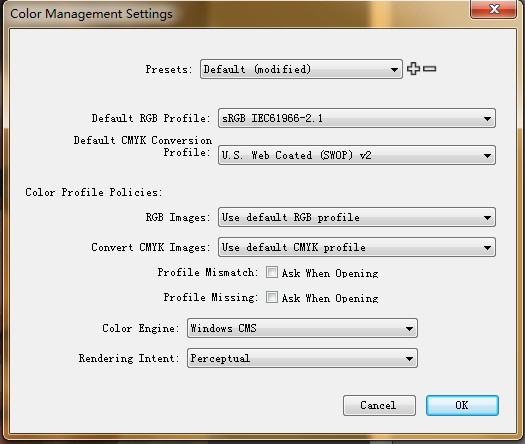525x444 pixels.
Task: Open the Presets dropdown
Action: point(301,69)
